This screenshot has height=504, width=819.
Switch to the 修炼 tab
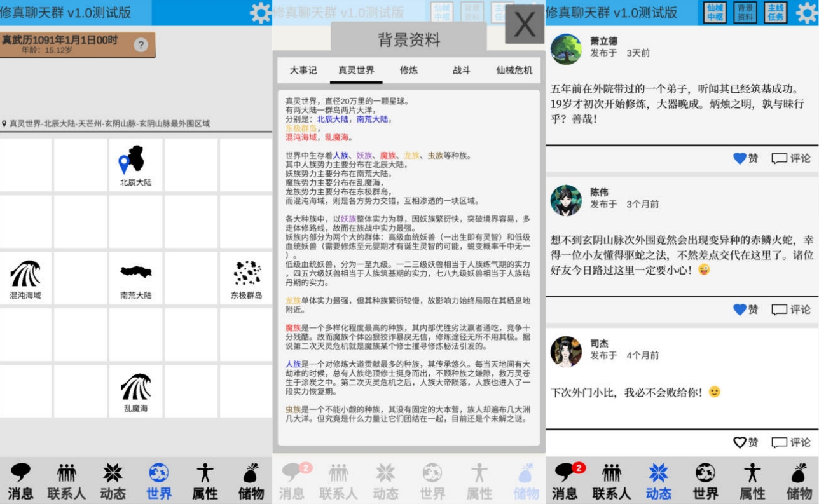409,71
